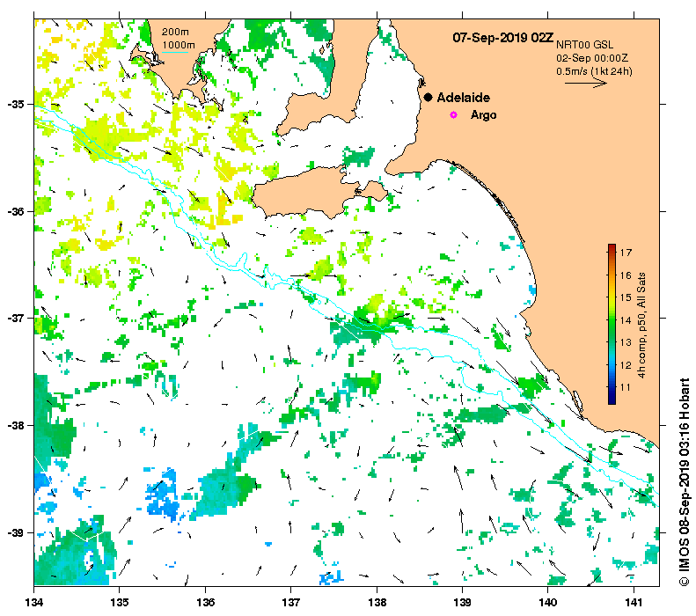Click the 140 longitude axis label
The width and height of the screenshot is (696, 616).
(548, 602)
